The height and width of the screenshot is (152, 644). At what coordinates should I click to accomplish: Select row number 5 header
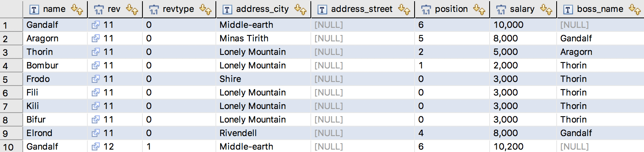point(11,80)
